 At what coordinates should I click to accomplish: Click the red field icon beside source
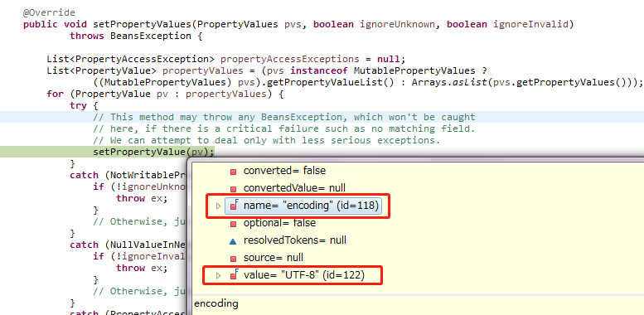click(x=233, y=259)
